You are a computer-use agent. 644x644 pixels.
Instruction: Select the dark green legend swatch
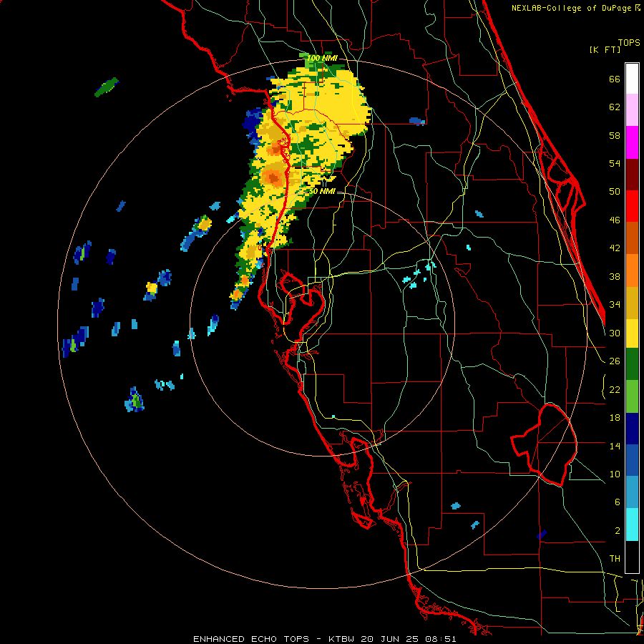point(632,364)
